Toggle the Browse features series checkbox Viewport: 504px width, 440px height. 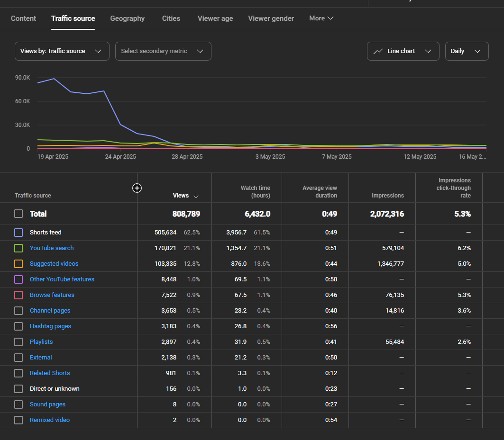click(x=18, y=295)
